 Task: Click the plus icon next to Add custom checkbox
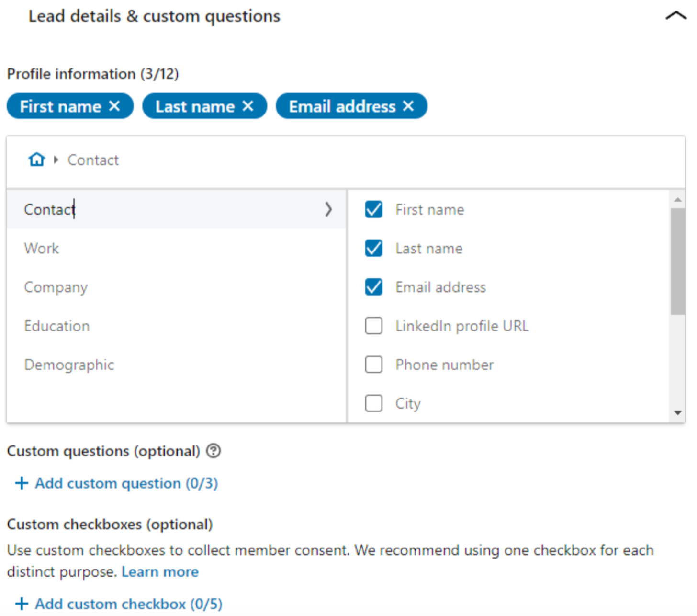pos(21,604)
